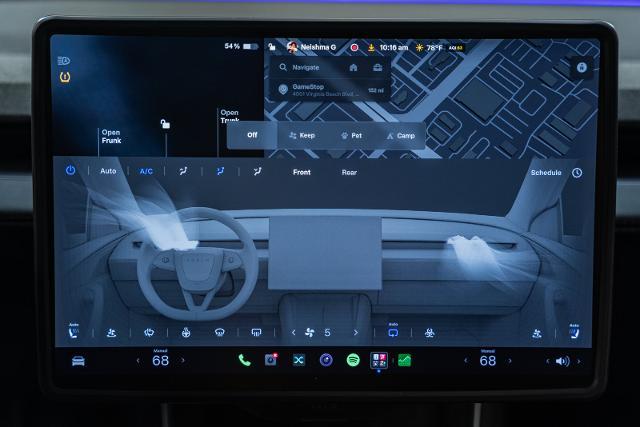
Task: Tap the 10:16 am clock
Action: pos(394,48)
